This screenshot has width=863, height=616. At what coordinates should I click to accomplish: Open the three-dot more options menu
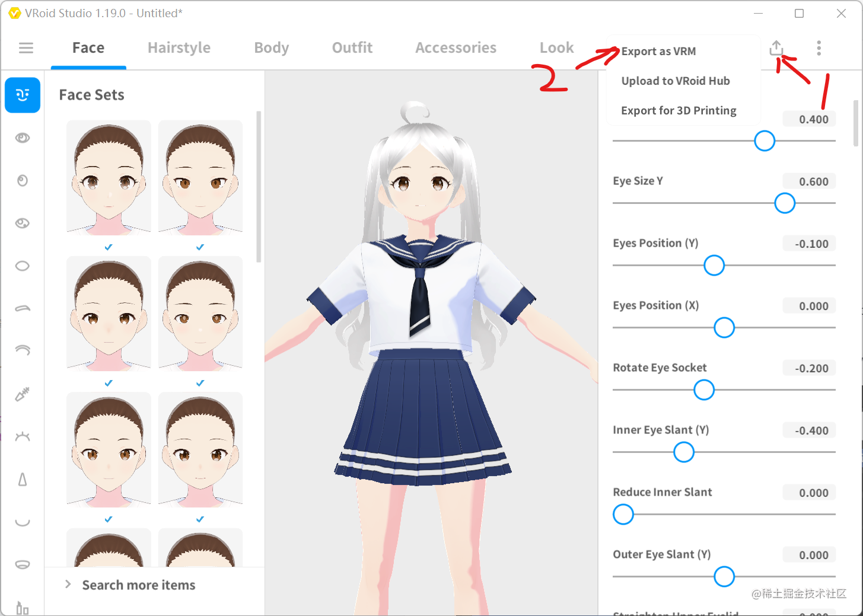pyautogui.click(x=819, y=48)
